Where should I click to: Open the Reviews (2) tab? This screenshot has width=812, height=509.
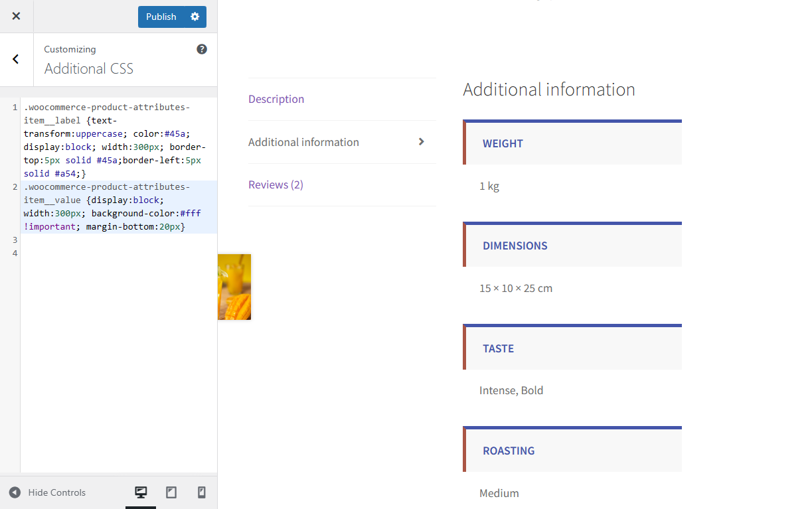(x=276, y=184)
